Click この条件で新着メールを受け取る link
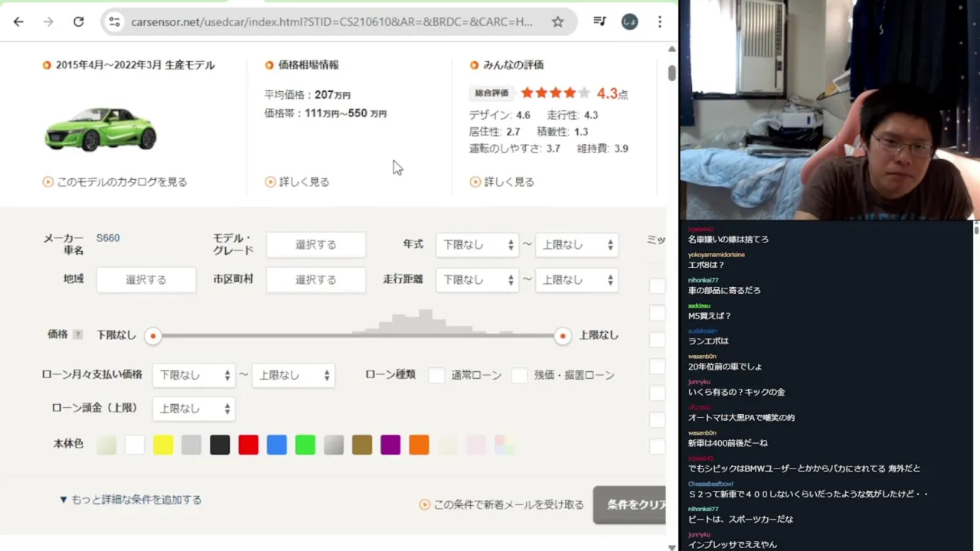 tap(501, 504)
